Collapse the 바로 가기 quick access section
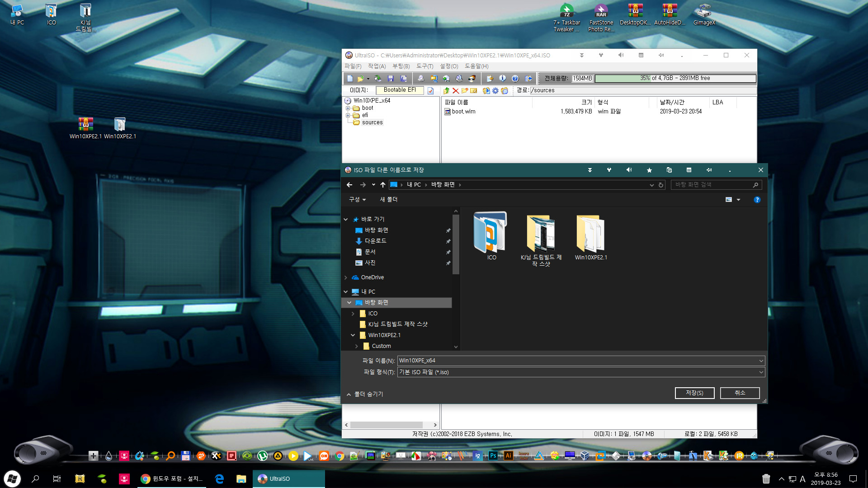Viewport: 868px width, 488px height. point(346,220)
